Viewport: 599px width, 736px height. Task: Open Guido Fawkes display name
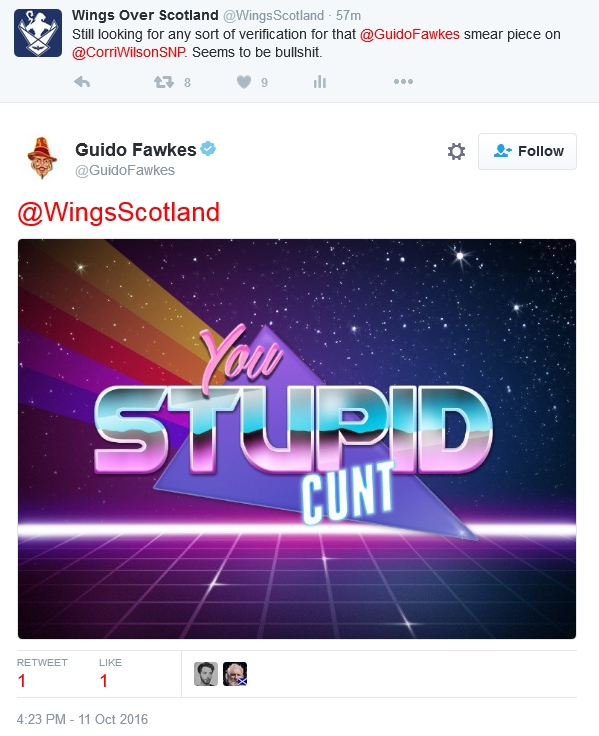136,150
